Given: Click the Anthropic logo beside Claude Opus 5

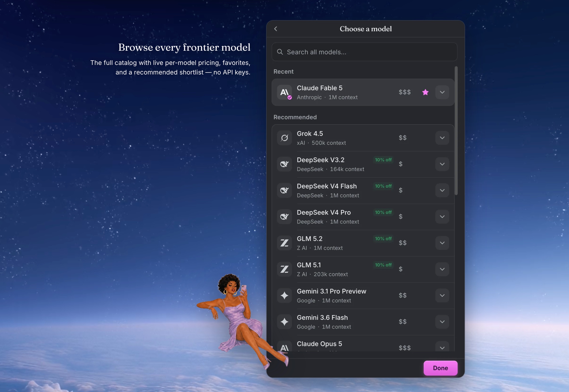Looking at the screenshot, I should tap(284, 346).
